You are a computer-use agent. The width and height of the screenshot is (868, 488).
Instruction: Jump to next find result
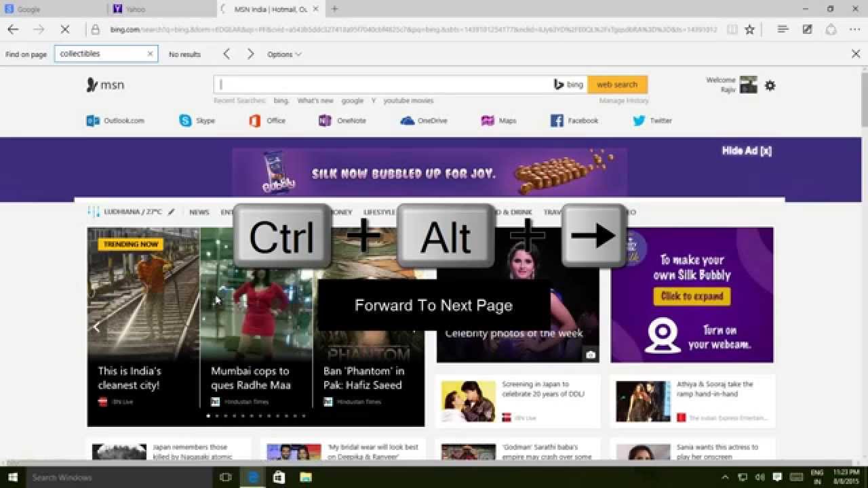click(x=250, y=54)
